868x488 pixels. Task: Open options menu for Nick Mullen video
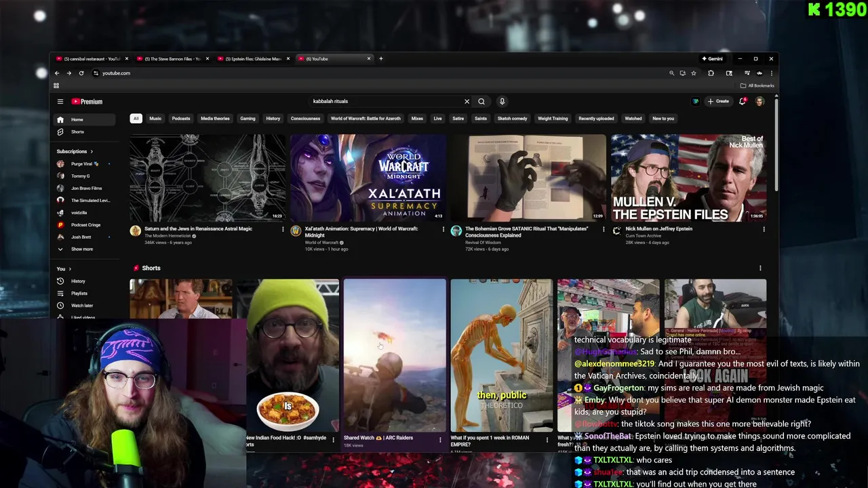click(x=764, y=229)
